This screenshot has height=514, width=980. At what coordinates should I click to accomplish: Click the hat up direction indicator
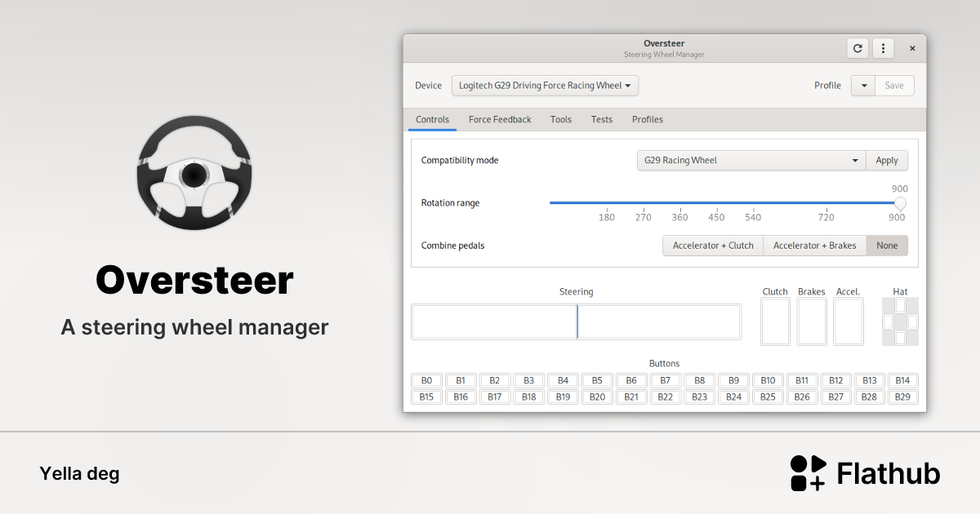[900, 305]
